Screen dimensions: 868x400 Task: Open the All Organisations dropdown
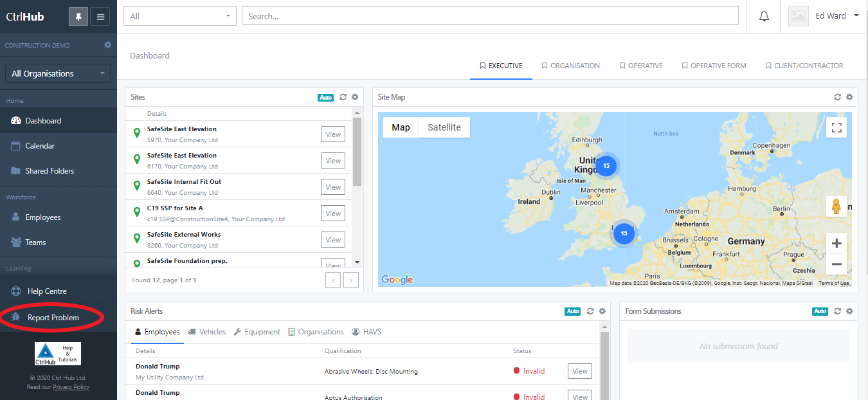(x=58, y=73)
